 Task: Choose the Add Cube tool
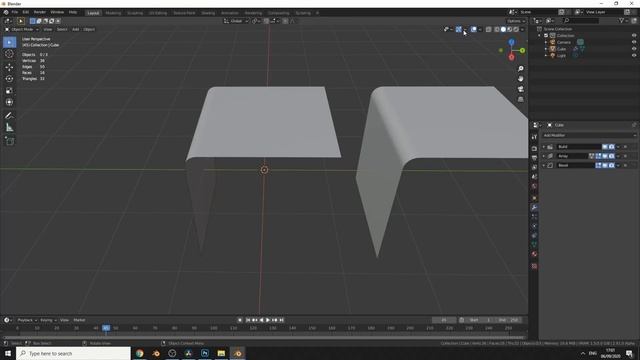pos(9,141)
